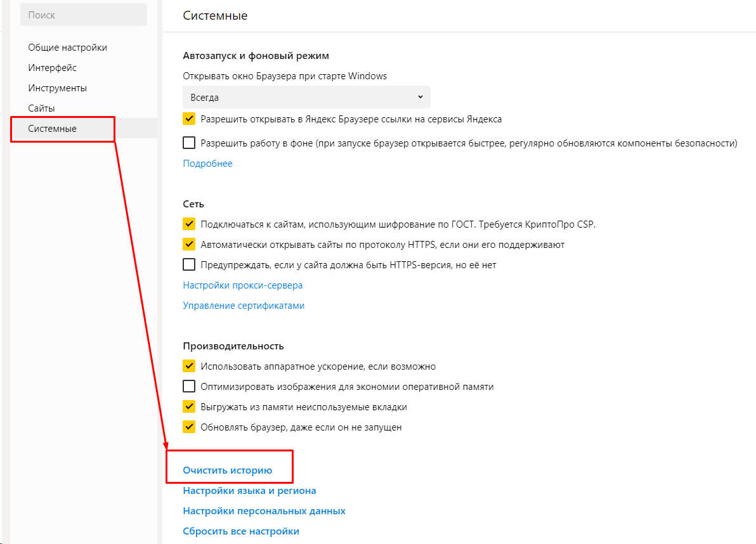The image size is (756, 544).
Task: Click the Поиск search field
Action: coord(83,15)
